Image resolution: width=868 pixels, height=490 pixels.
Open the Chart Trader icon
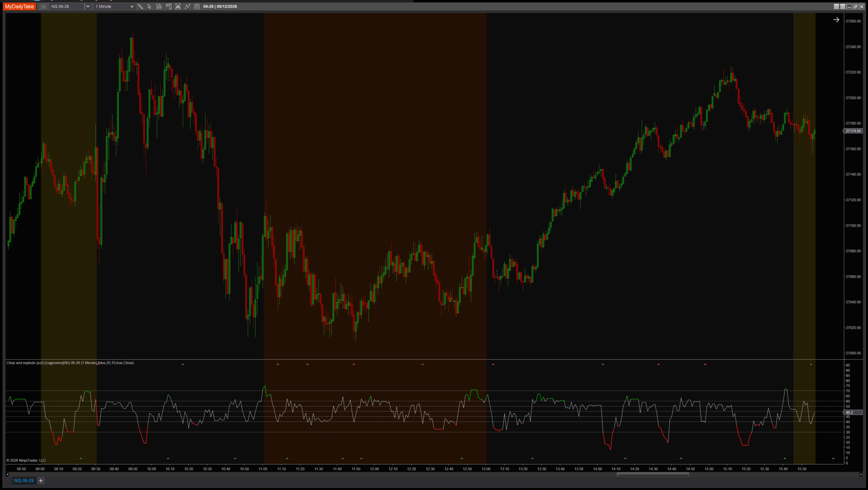point(168,6)
